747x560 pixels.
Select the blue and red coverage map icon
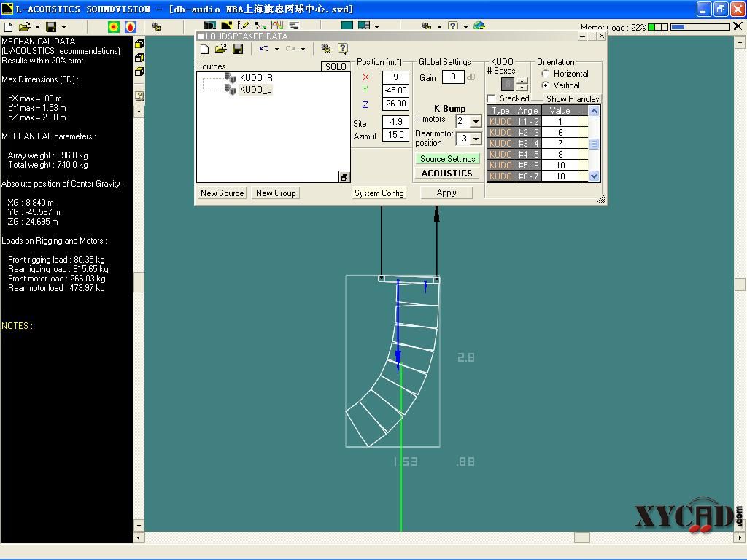(130, 27)
